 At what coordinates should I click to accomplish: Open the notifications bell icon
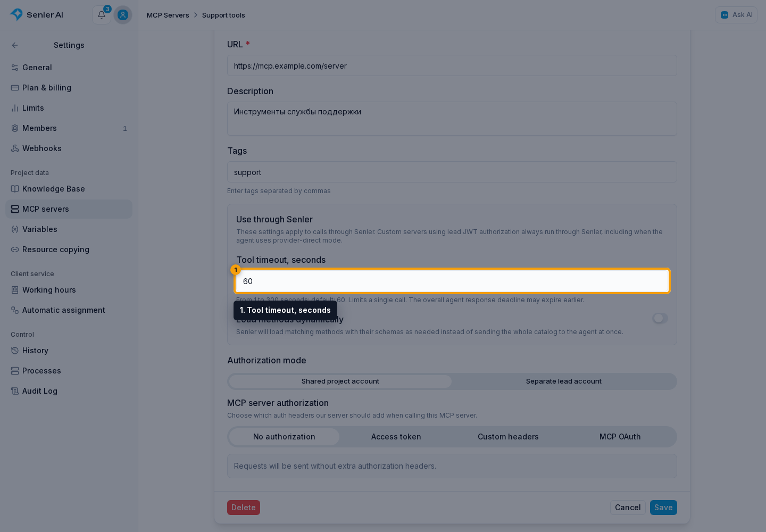(x=102, y=15)
